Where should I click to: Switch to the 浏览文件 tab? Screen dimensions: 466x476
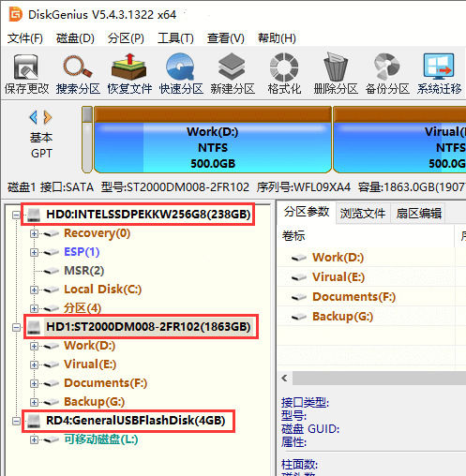(x=363, y=214)
